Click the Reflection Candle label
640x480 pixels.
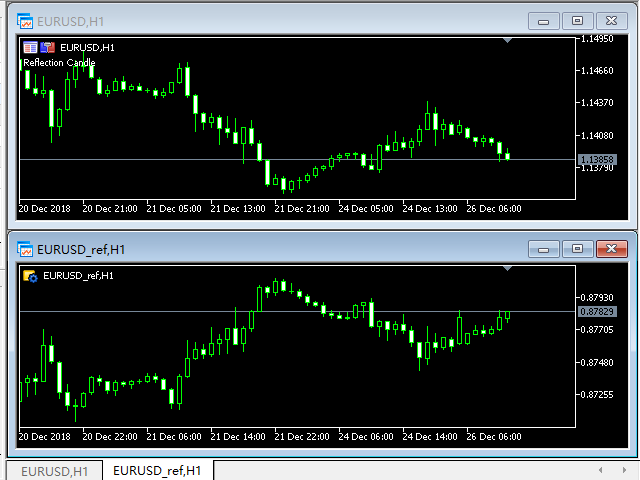[x=59, y=63]
